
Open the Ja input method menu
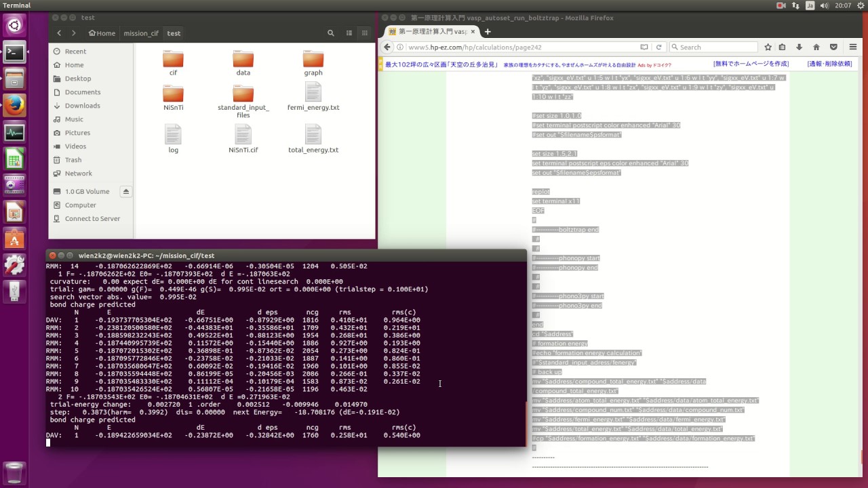tap(810, 5)
